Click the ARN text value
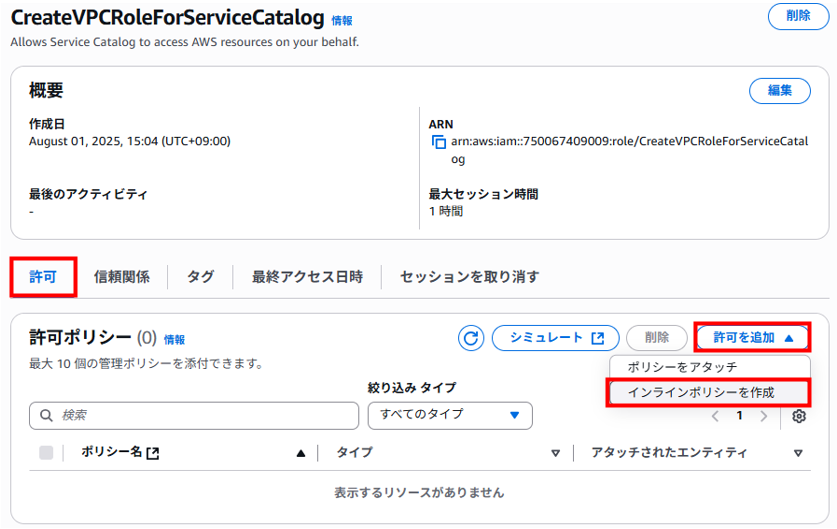837x529 pixels. point(629,150)
